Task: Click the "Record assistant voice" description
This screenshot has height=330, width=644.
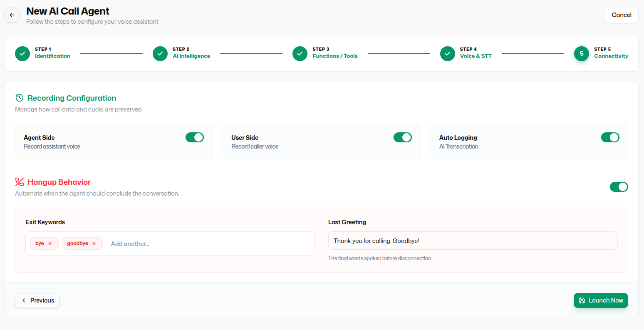Action: point(52,146)
